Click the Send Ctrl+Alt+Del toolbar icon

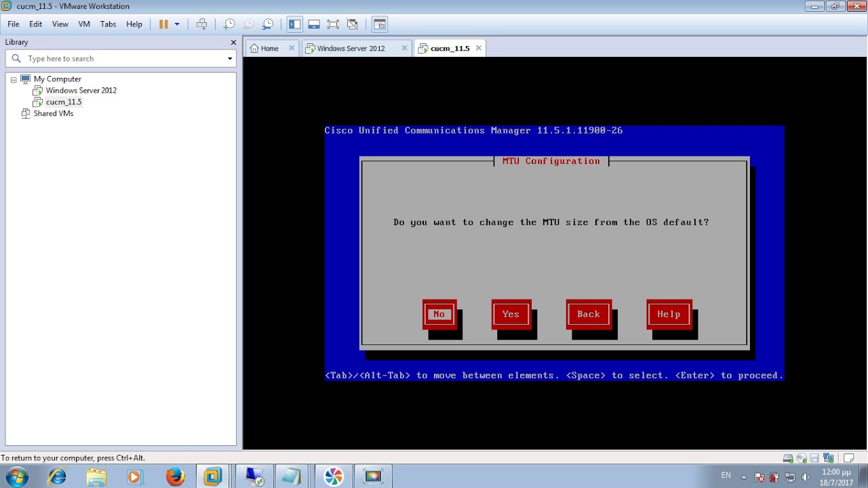pos(201,24)
